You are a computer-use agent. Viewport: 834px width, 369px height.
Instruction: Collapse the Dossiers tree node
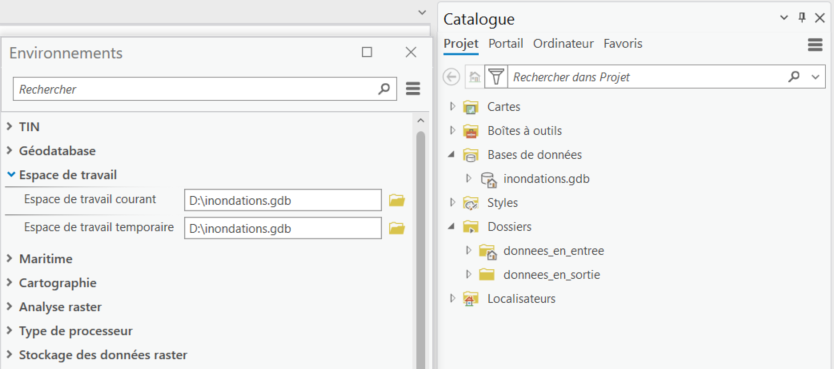point(452,227)
